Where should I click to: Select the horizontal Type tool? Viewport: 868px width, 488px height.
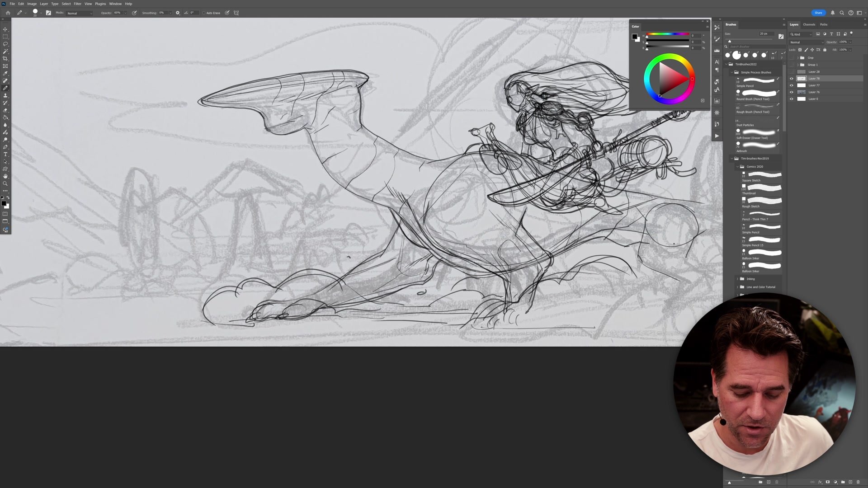click(x=5, y=155)
